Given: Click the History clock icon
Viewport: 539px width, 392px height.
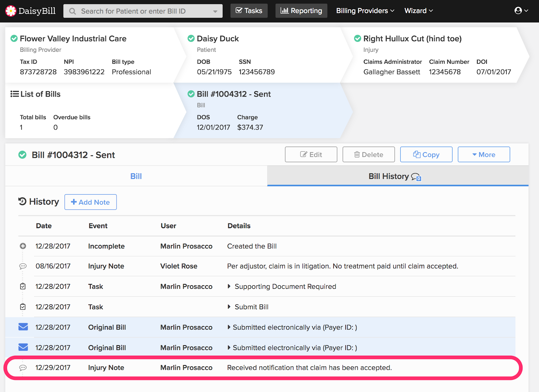Looking at the screenshot, I should click(22, 201).
